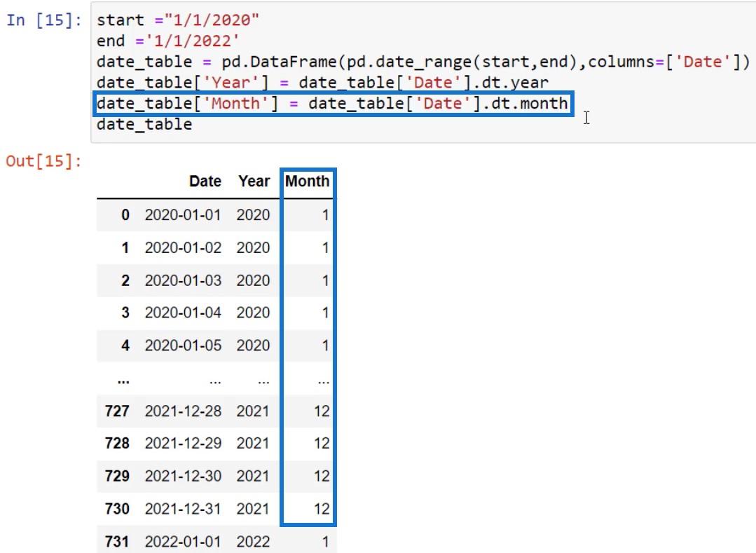The image size is (756, 553).
Task: Click the date cell 2021-12-29
Action: [183, 443]
